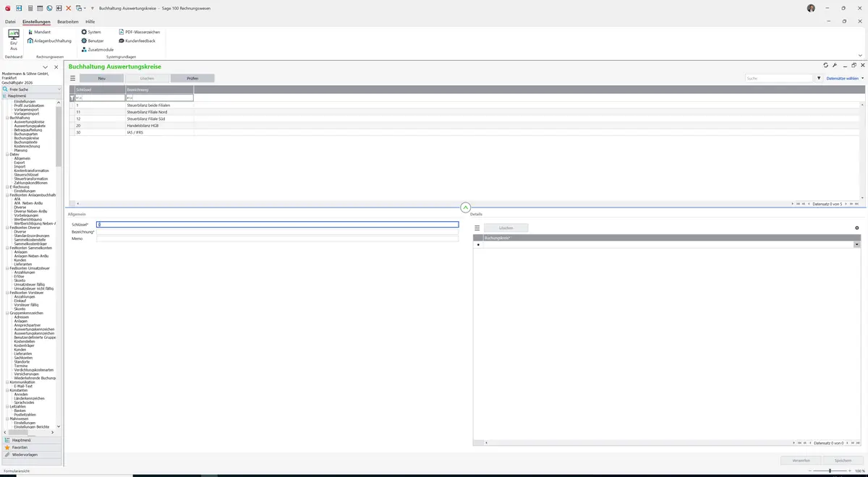
Task: Click the calculator icon in quick access toolbar
Action: [x=30, y=8]
